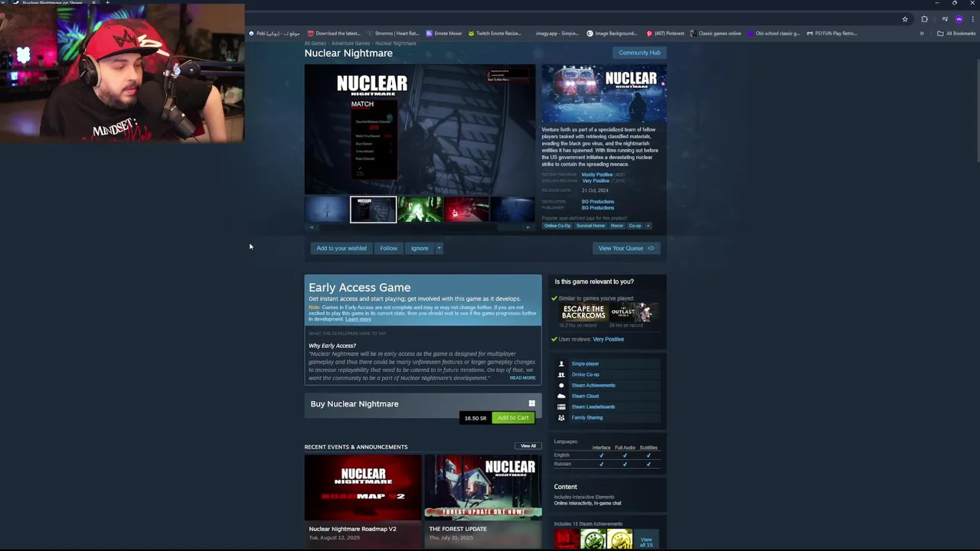The image size is (980, 551).
Task: Click the Online Co-op feature icon
Action: pyautogui.click(x=561, y=375)
